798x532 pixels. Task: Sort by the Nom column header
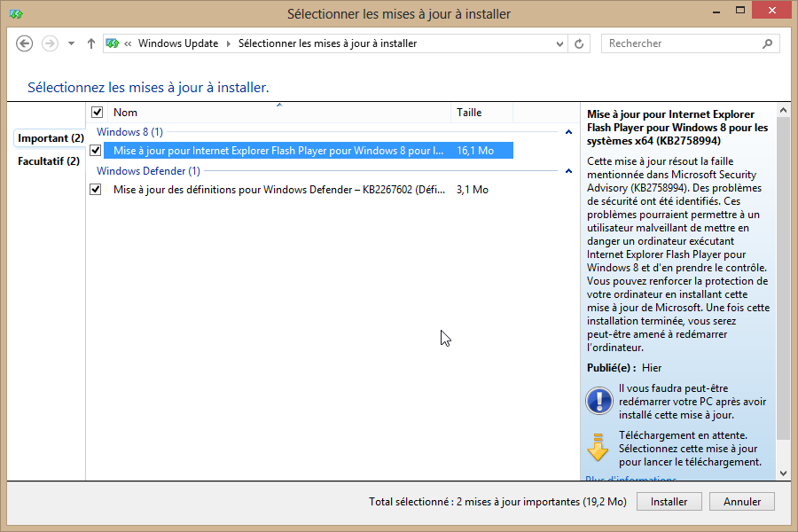[279, 113]
